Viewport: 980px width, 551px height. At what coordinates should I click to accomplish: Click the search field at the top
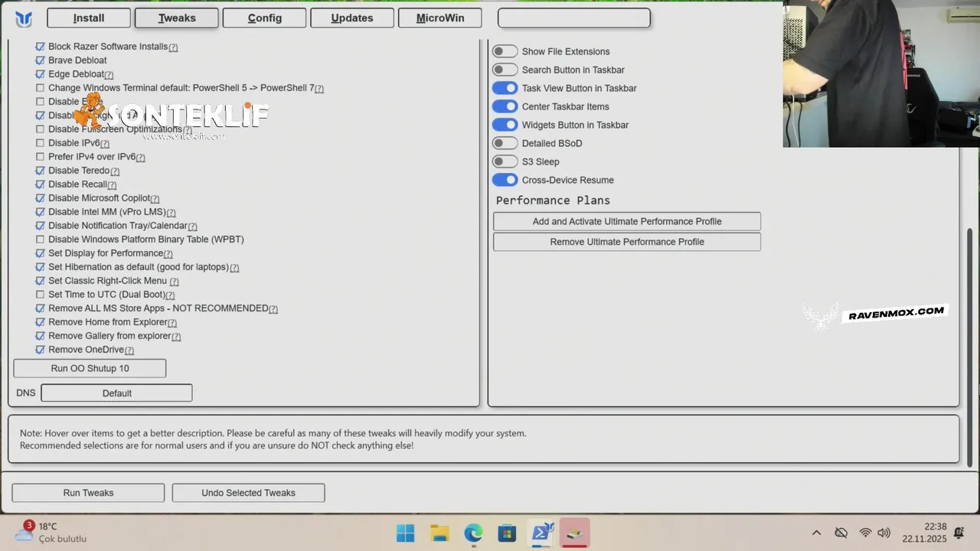[x=574, y=18]
